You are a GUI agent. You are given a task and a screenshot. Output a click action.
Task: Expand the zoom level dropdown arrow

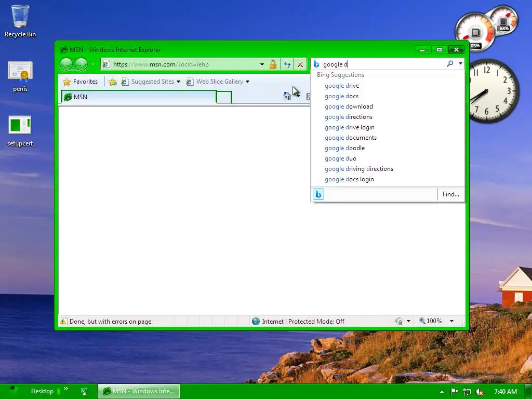[451, 321]
